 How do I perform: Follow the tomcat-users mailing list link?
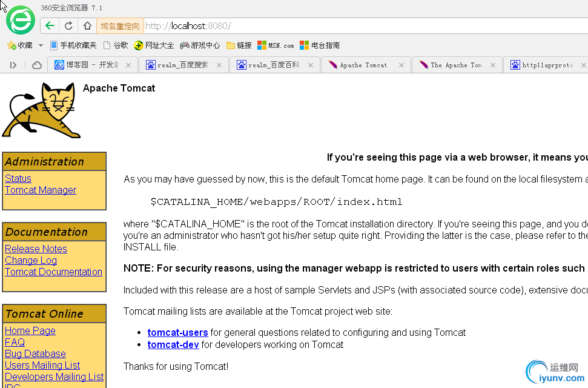pos(178,332)
